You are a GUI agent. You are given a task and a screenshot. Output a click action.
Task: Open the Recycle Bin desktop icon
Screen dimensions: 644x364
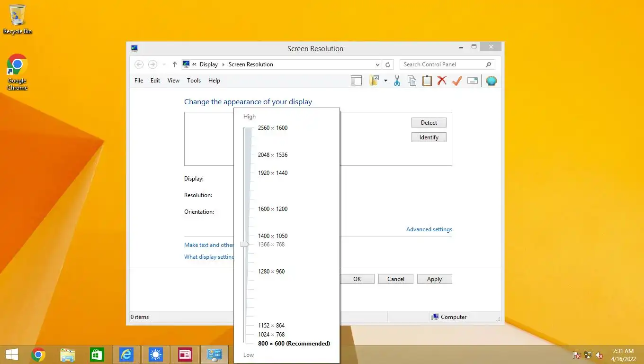coord(18,19)
